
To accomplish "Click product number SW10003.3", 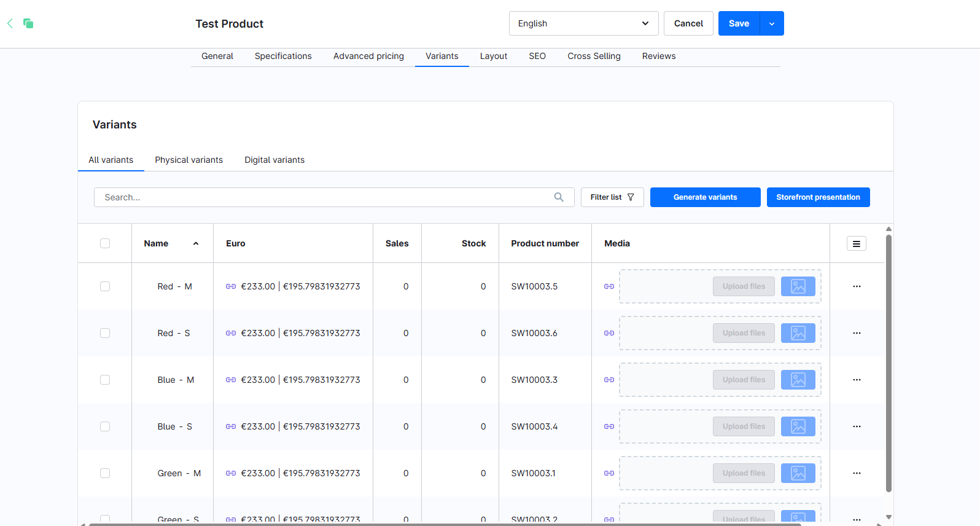I will (534, 380).
